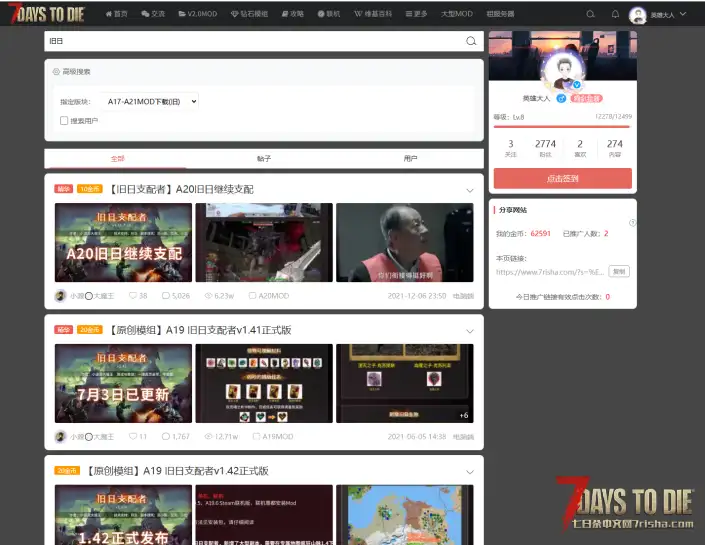Open the post A20旧日继续支配

[x=182, y=189]
